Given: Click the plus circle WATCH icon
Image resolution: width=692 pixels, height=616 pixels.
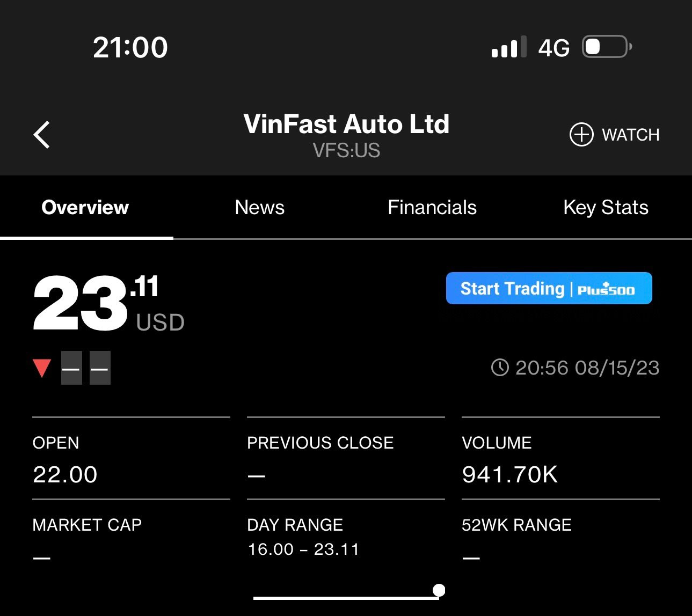Looking at the screenshot, I should coord(581,135).
